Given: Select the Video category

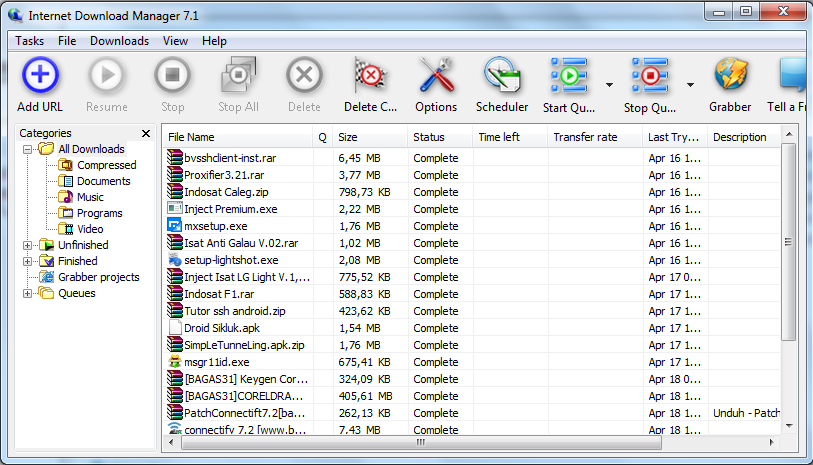Looking at the screenshot, I should 90,229.
